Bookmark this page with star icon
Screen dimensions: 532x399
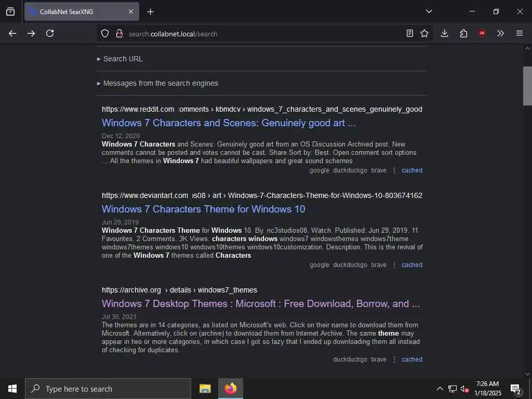tap(424, 33)
